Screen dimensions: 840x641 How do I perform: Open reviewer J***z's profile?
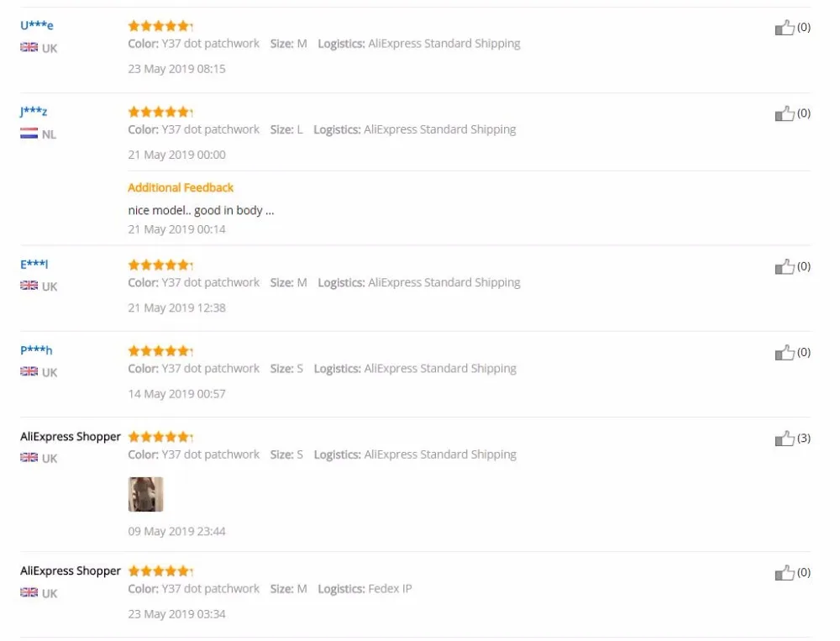(34, 111)
